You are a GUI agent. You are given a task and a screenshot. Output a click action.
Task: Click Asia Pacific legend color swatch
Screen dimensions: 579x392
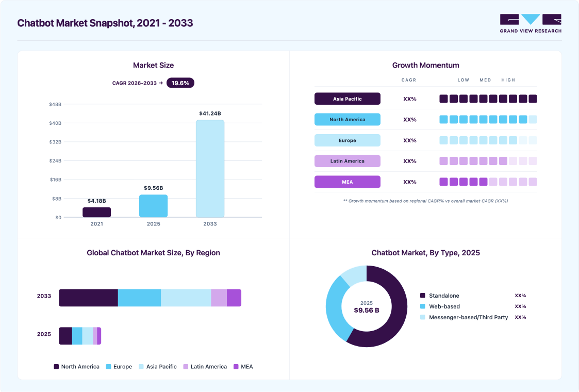tap(141, 367)
